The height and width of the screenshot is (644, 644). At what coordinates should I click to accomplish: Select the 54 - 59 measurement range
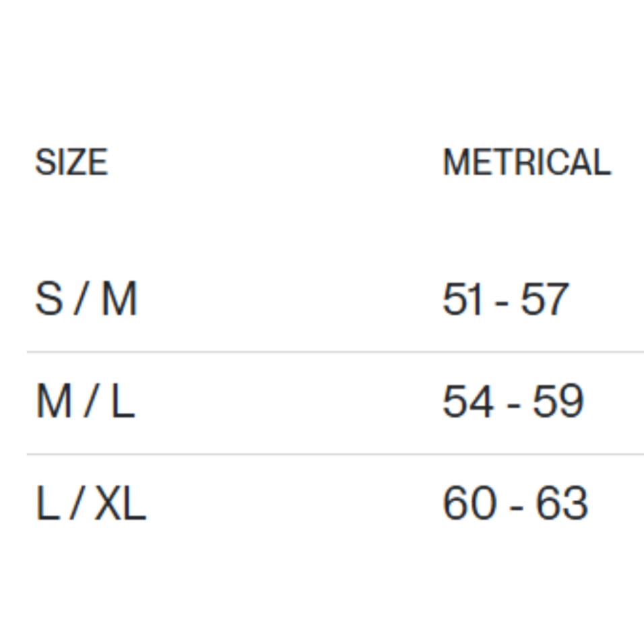pos(513,402)
